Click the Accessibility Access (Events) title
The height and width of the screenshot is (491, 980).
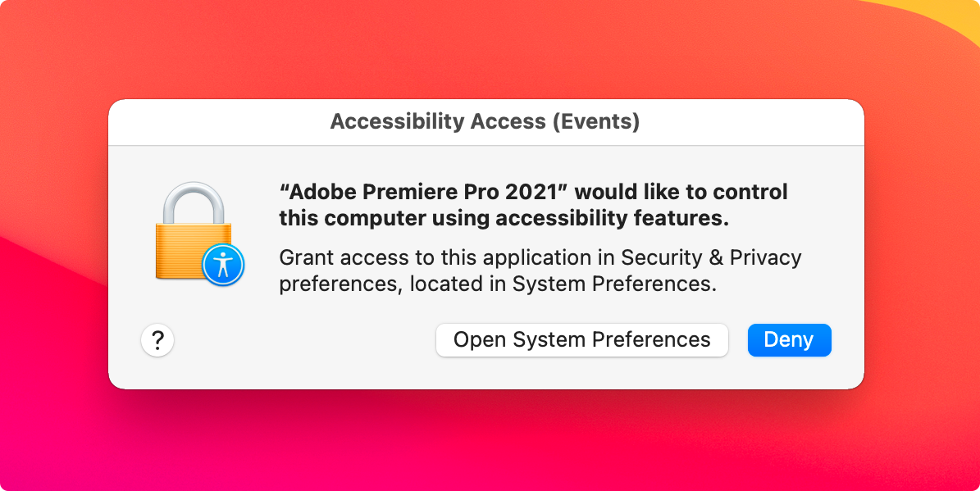(485, 121)
